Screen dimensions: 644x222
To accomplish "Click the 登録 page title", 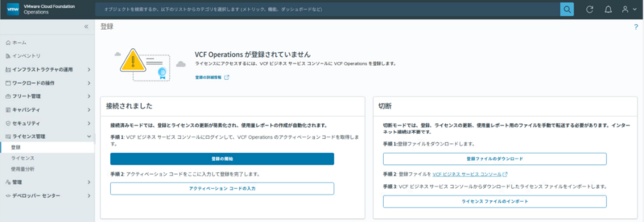I will point(107,27).
